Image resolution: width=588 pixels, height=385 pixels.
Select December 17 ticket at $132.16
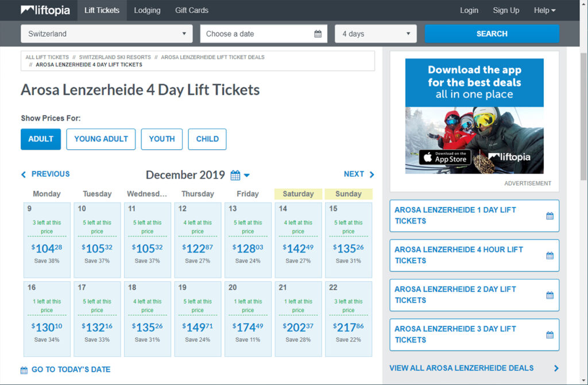[97, 319]
